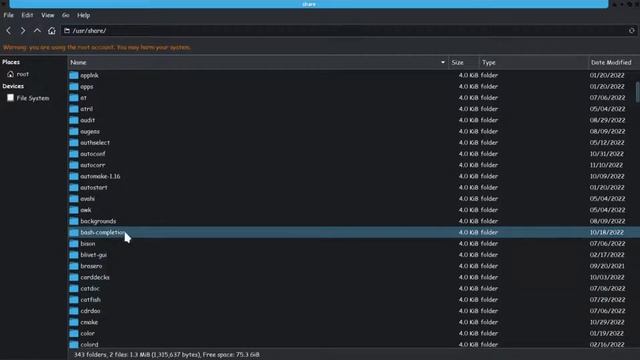Sort by Date Modified column header
The width and height of the screenshot is (640, 360).
(x=614, y=62)
